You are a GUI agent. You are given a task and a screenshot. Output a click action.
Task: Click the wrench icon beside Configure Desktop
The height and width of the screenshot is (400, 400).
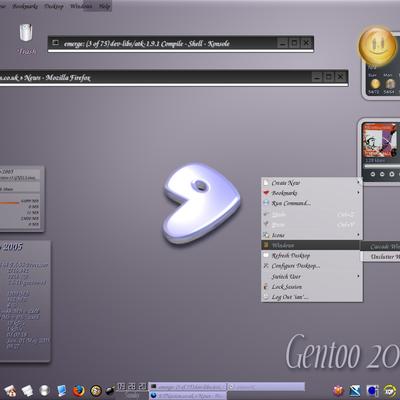(x=266, y=266)
